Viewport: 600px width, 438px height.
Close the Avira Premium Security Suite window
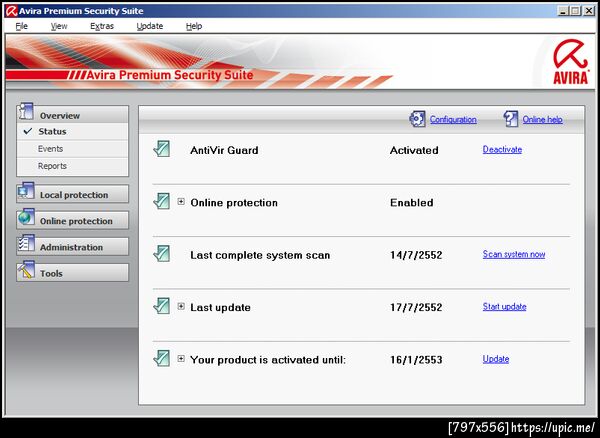[589, 11]
